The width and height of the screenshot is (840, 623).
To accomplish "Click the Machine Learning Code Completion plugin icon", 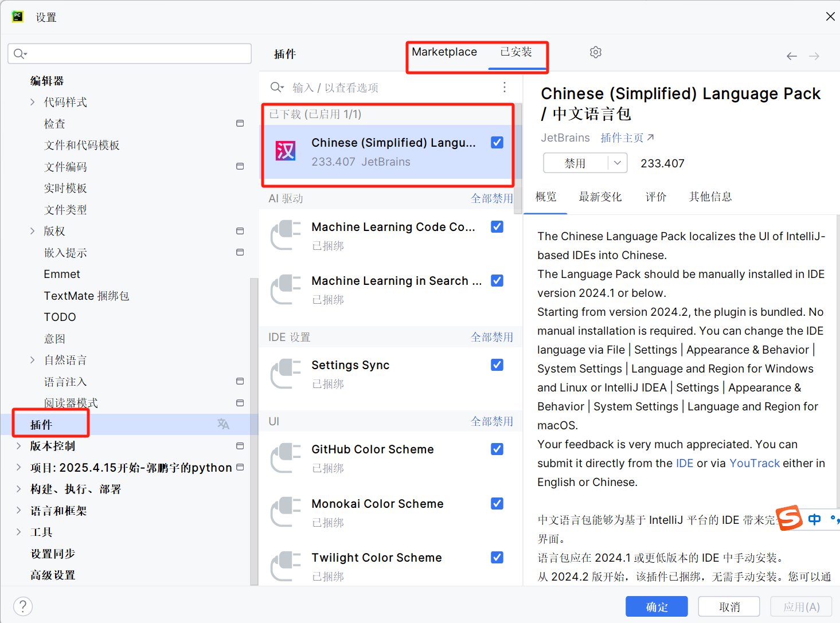I will 286,236.
